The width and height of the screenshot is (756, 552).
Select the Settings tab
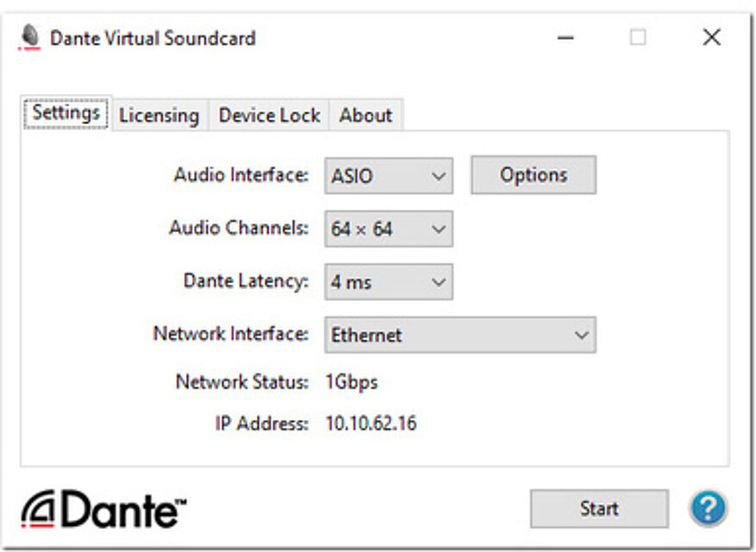click(66, 114)
